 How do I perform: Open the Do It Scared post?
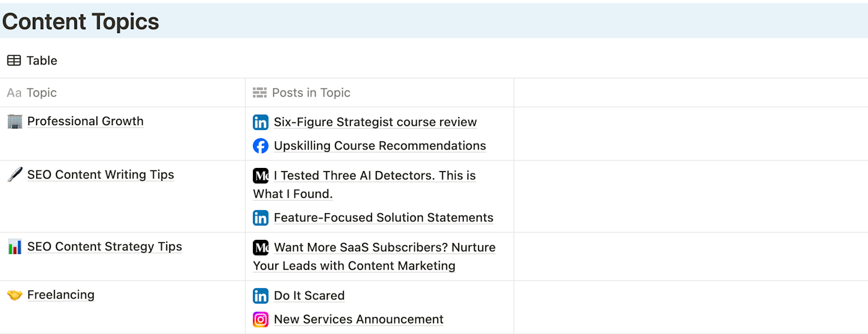tap(309, 296)
